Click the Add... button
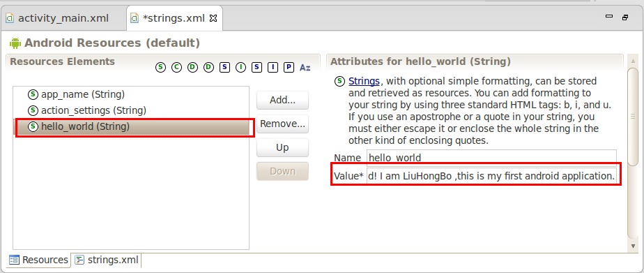The image size is (644, 273). pyautogui.click(x=282, y=100)
